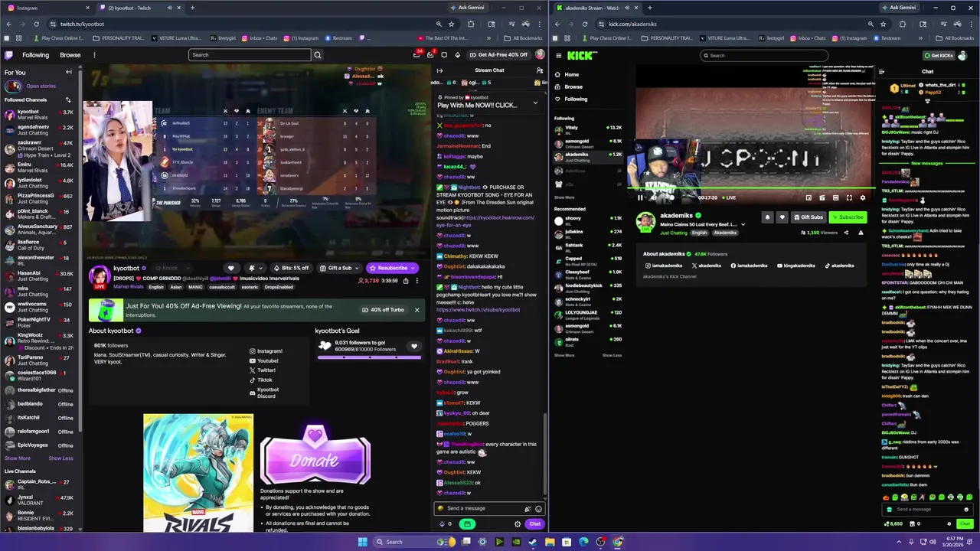Share akademiks stream on Kick
Viewport: 980px width, 551px height.
846,233
